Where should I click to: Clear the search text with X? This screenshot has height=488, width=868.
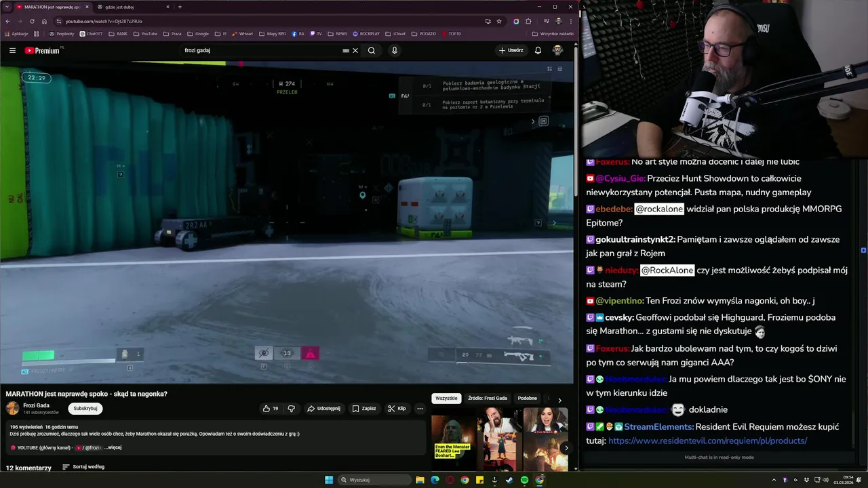pos(355,50)
